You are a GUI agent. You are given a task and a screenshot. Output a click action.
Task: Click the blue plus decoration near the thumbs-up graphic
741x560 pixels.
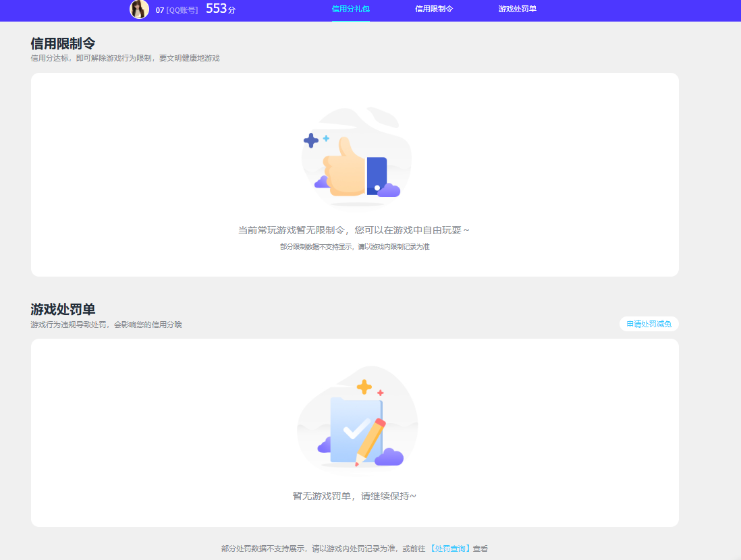tap(310, 140)
